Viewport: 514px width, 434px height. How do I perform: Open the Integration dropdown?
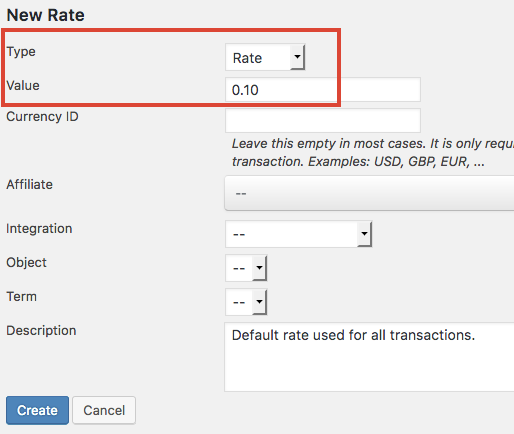(298, 234)
